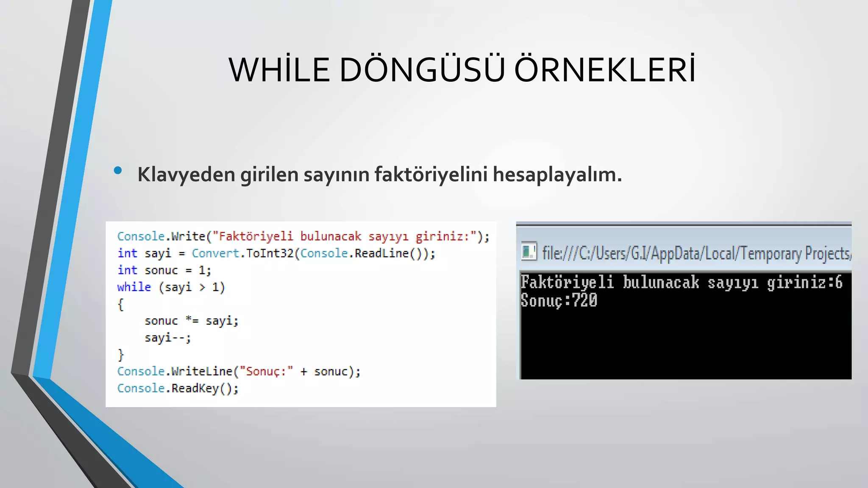Click the bullet text 'Klavyeden girilen sayının faktöriyelini hesaplayalım.'

379,174
